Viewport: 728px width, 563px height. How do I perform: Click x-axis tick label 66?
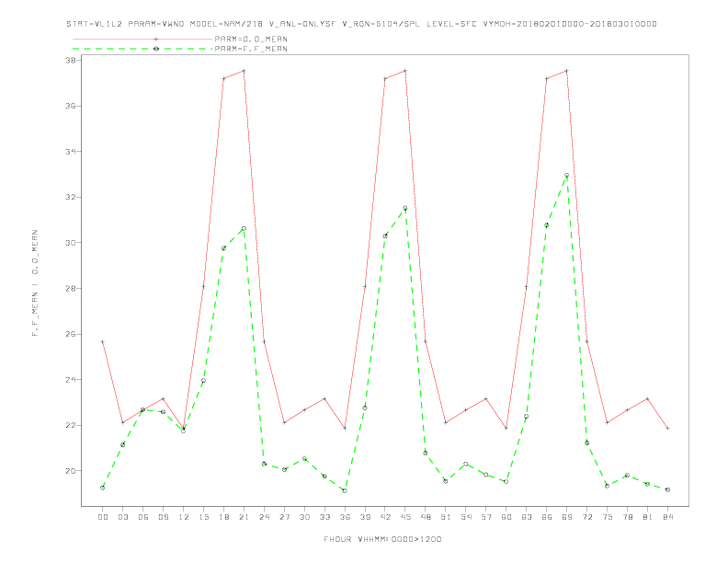[547, 517]
